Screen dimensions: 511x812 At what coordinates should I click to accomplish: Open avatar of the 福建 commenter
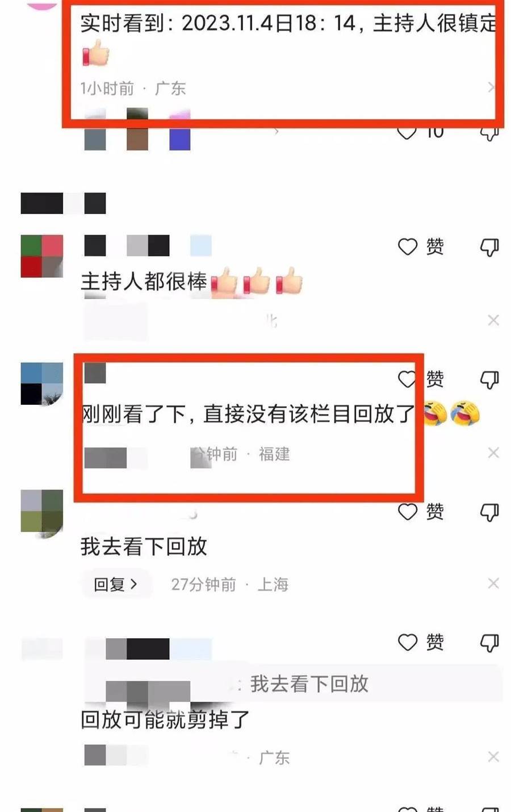(42, 384)
